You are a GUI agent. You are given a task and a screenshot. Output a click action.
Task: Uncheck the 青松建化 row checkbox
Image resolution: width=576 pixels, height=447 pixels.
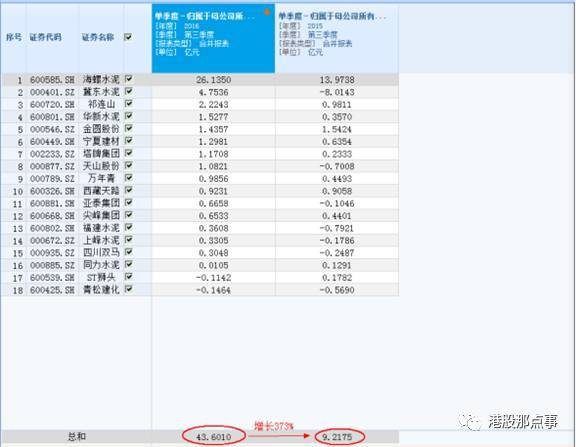(129, 289)
